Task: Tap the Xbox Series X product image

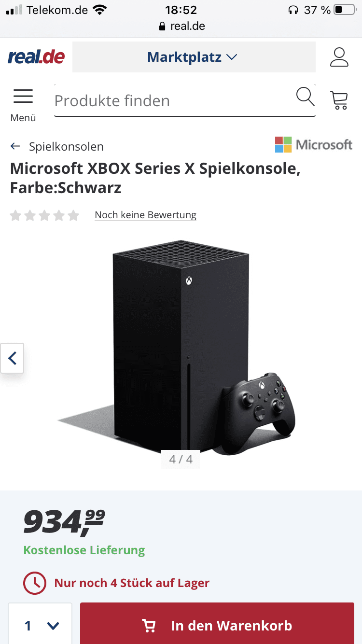Action: pos(181,348)
